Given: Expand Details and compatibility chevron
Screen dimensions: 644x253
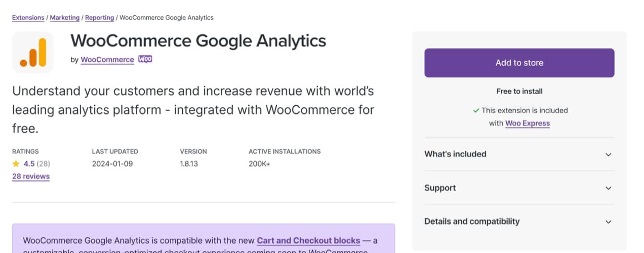Looking at the screenshot, I should (x=609, y=222).
